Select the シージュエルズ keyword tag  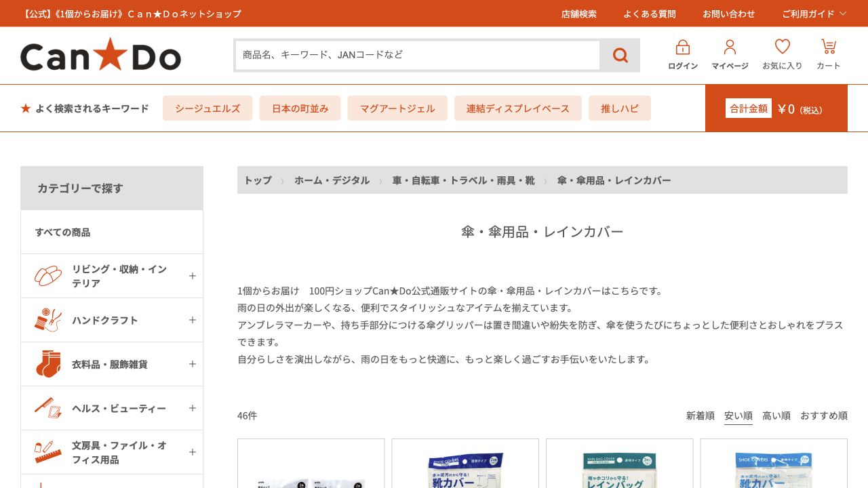click(208, 108)
